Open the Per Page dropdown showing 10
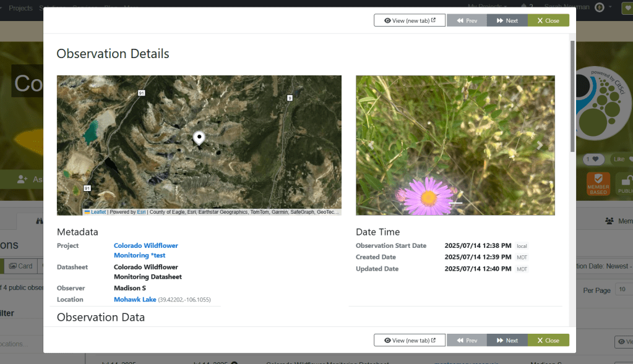This screenshot has height=364, width=633. 624,289
